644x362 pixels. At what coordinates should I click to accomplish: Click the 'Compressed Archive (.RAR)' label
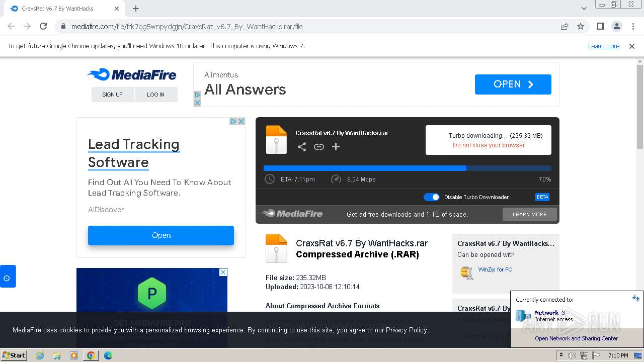pyautogui.click(x=357, y=254)
